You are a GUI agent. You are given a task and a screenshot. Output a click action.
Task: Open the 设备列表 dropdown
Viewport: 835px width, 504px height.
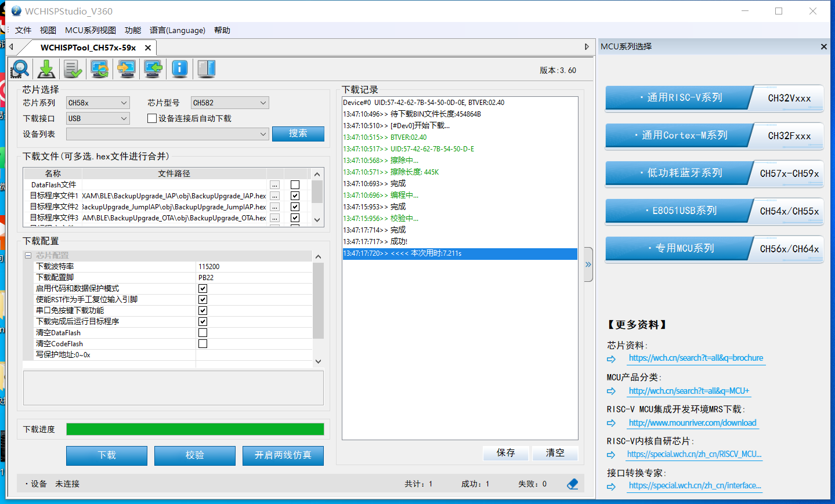tap(168, 134)
